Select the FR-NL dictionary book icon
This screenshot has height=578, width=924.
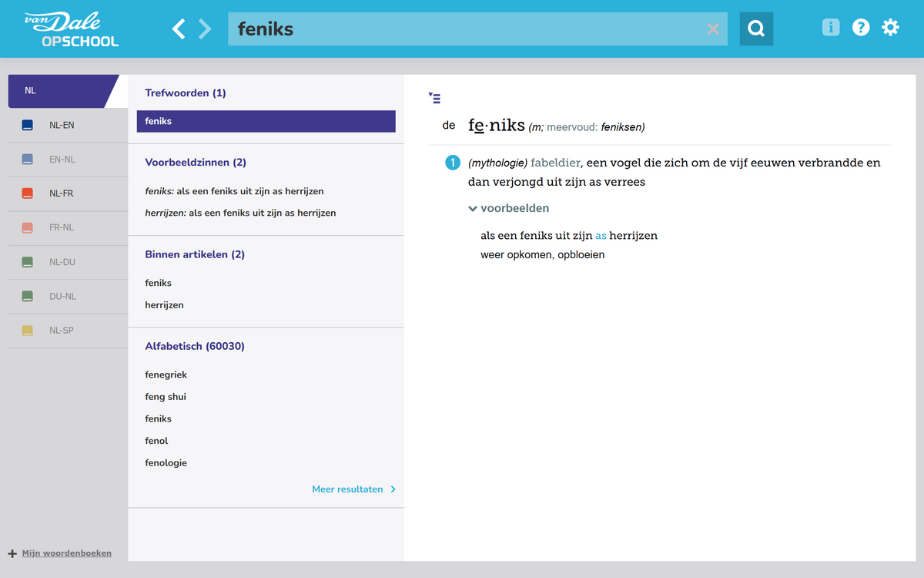(x=28, y=227)
